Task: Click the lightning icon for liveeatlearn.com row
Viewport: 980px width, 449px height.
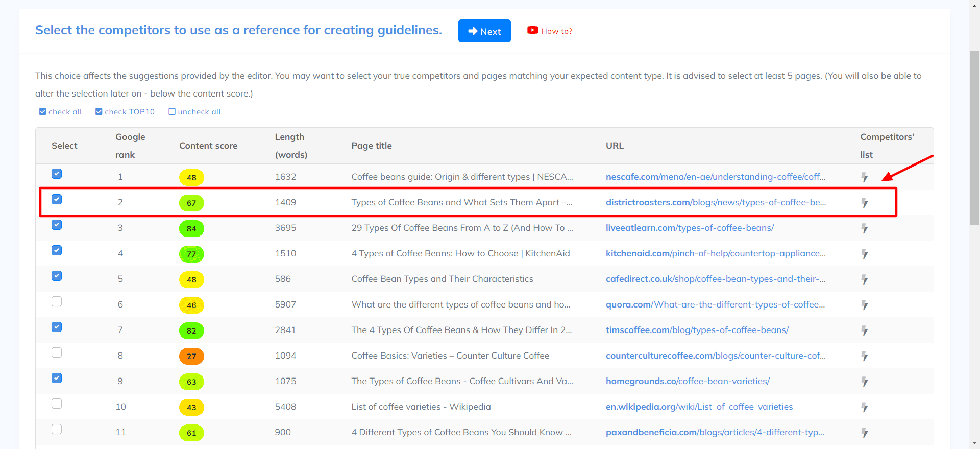Action: point(864,228)
